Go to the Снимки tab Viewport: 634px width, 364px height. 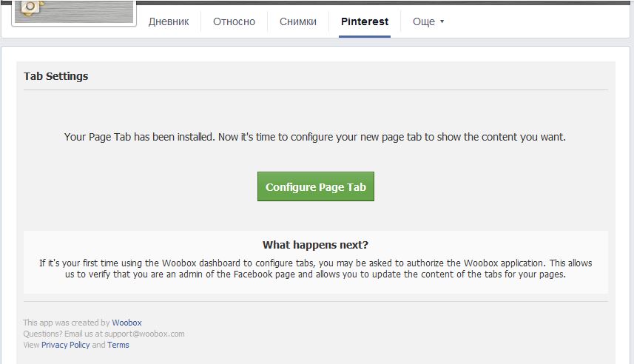tap(298, 21)
